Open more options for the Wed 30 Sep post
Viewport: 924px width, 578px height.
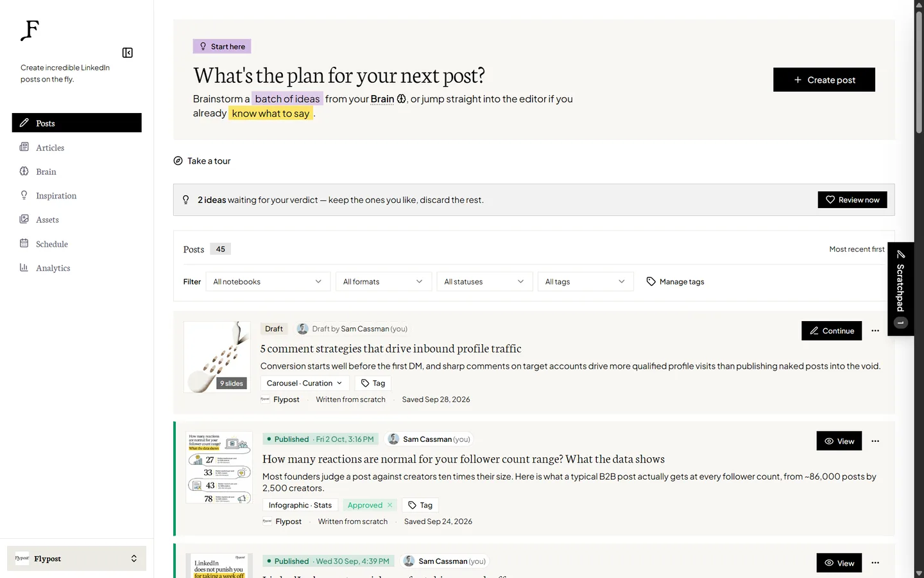coord(875,563)
